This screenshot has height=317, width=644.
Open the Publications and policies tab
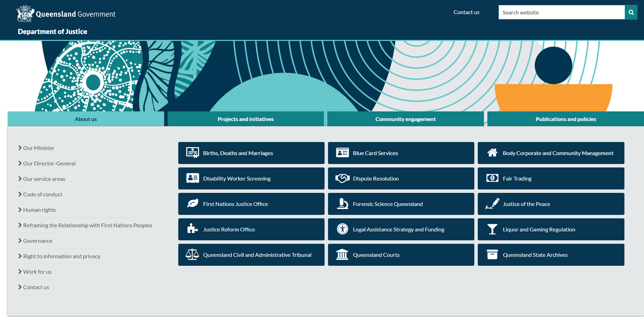pos(566,119)
